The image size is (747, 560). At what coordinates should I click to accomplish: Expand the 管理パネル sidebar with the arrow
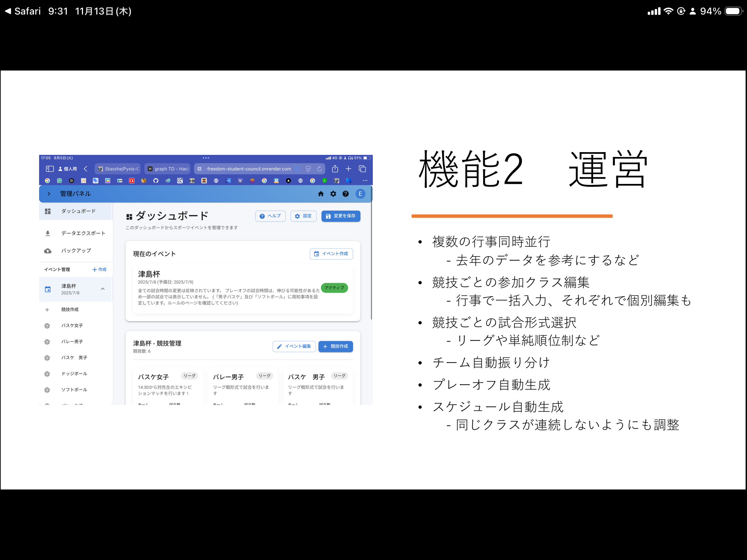49,194
